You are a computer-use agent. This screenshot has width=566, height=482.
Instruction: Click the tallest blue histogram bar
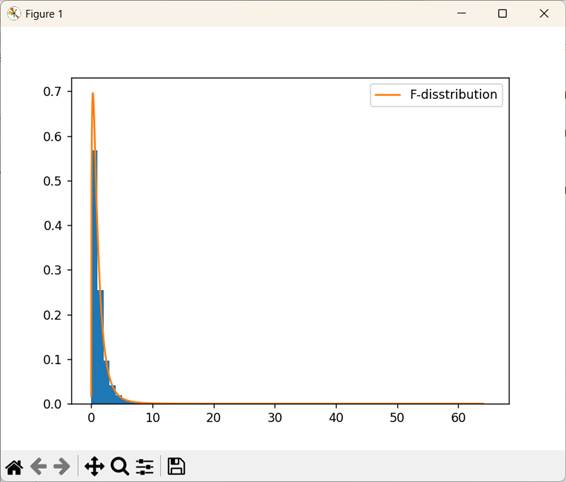(95, 277)
